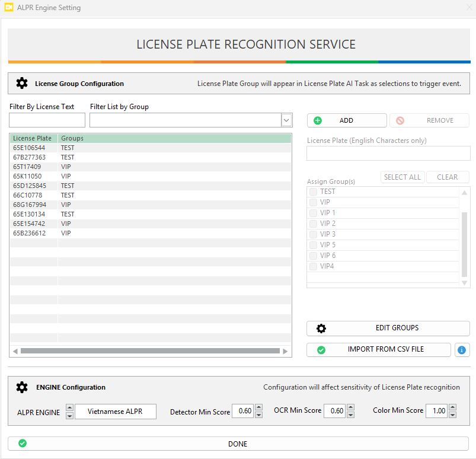
Task: Click the Engine Configuration gear icon
Action: [x=22, y=387]
